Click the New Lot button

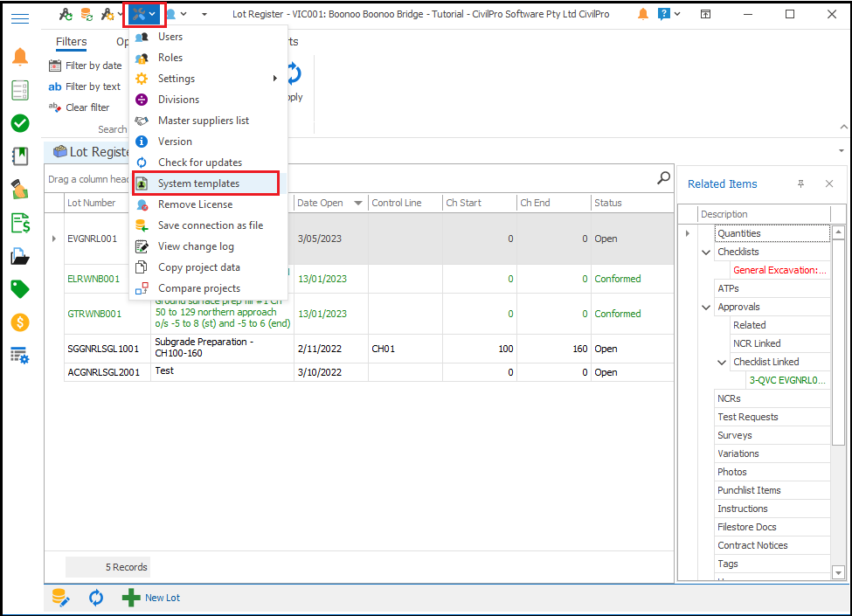152,598
